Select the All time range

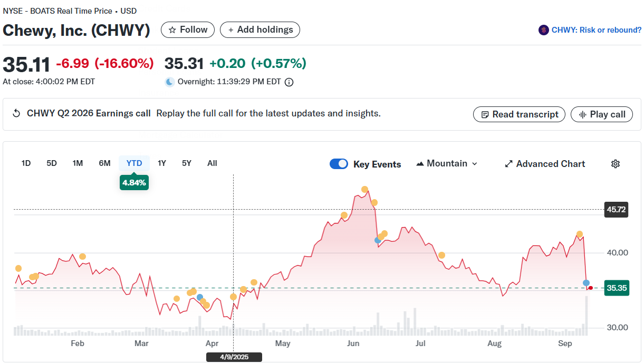pos(212,163)
